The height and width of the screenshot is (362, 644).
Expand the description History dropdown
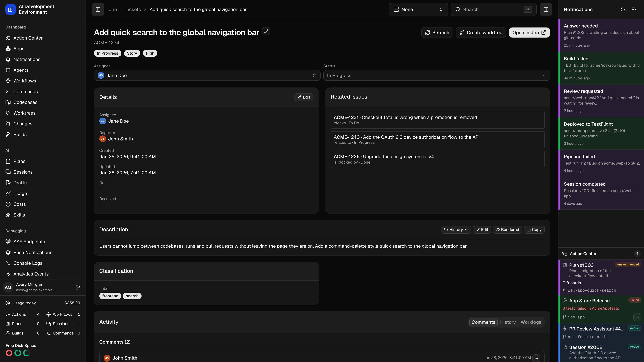click(x=456, y=230)
